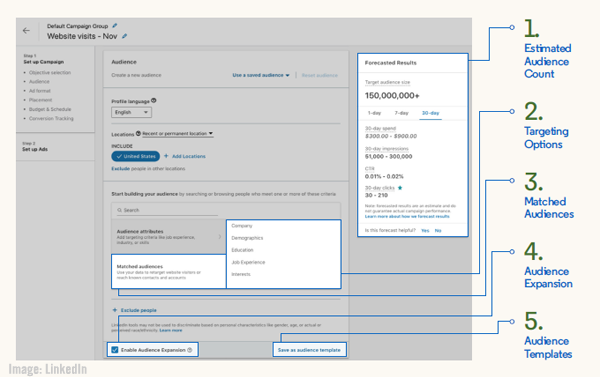
Task: Go to Ad format step
Action: 40,91
